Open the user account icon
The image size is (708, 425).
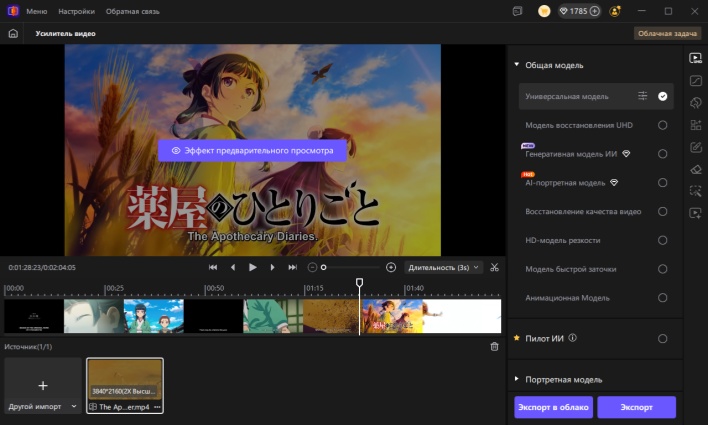[x=615, y=11]
